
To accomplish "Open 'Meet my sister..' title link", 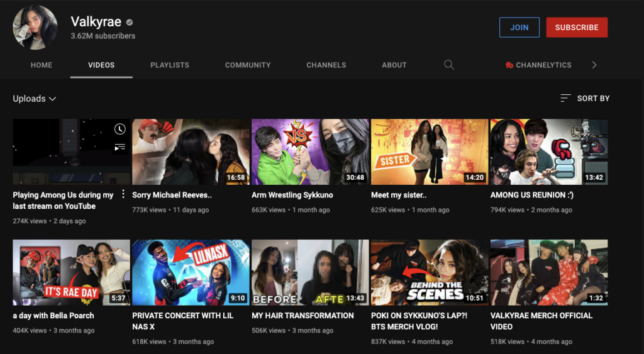I will (399, 195).
